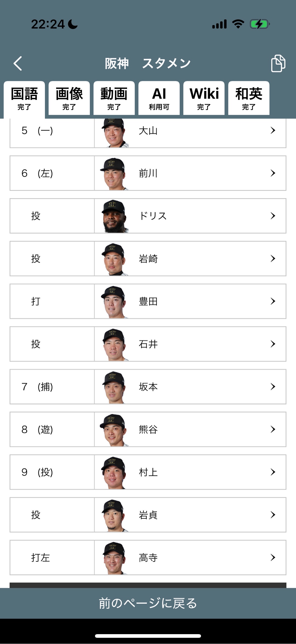Tap the 村上 player headshot
The height and width of the screenshot is (644, 296).
114,472
